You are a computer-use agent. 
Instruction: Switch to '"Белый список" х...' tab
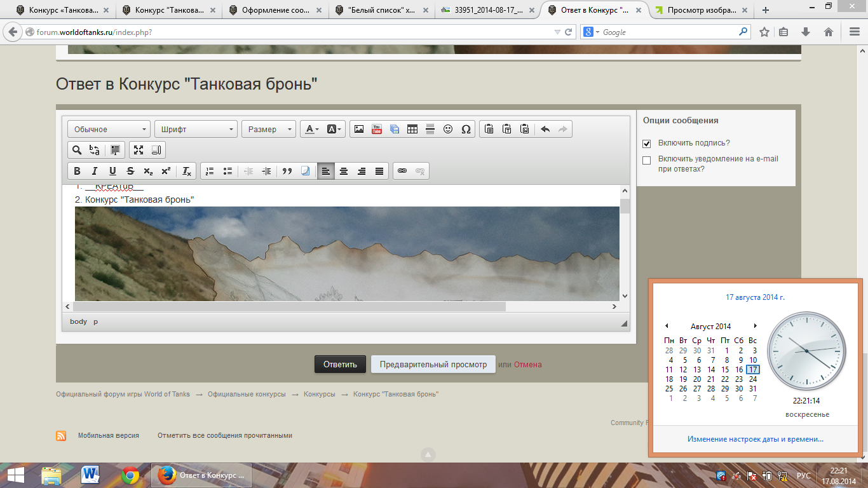(x=381, y=10)
